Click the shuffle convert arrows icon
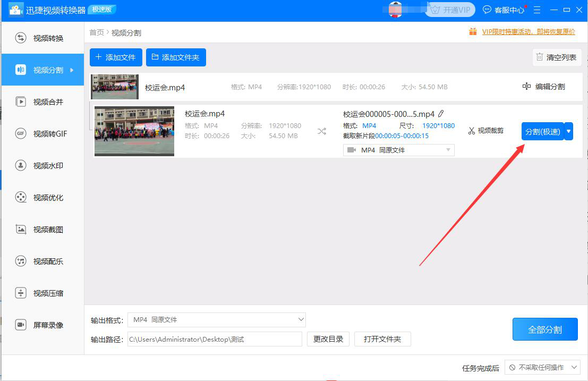The image size is (588, 381). point(322,131)
